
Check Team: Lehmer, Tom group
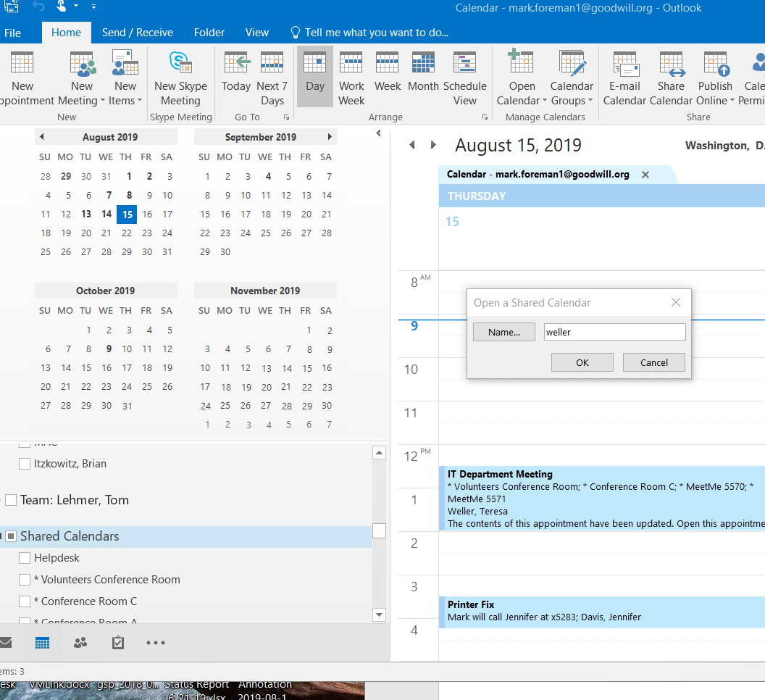point(11,500)
